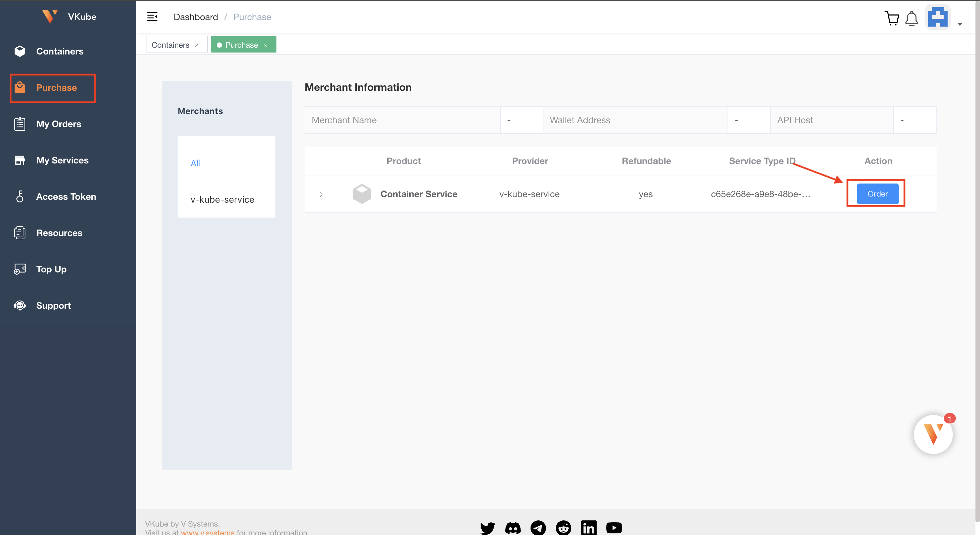
Task: Open the floating VKube chat widget
Action: pyautogui.click(x=933, y=434)
